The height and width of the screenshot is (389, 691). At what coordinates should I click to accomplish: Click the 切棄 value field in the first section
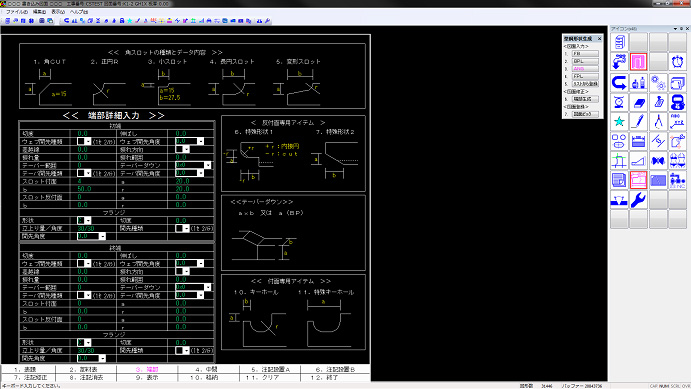click(x=94, y=133)
